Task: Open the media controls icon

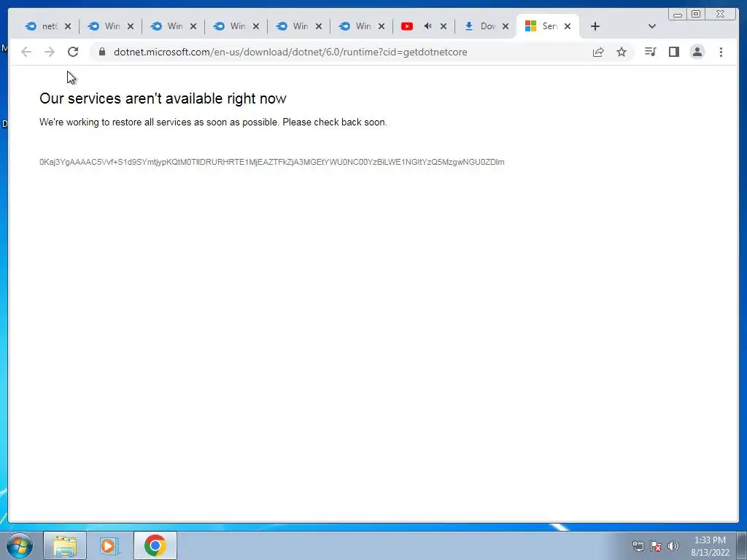Action: pos(650,52)
